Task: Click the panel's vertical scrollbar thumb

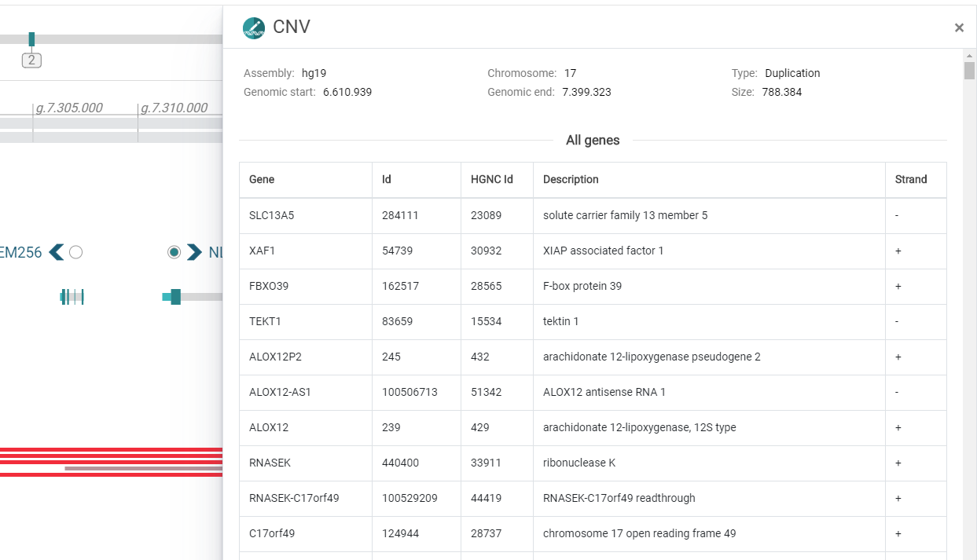Action: pyautogui.click(x=969, y=71)
